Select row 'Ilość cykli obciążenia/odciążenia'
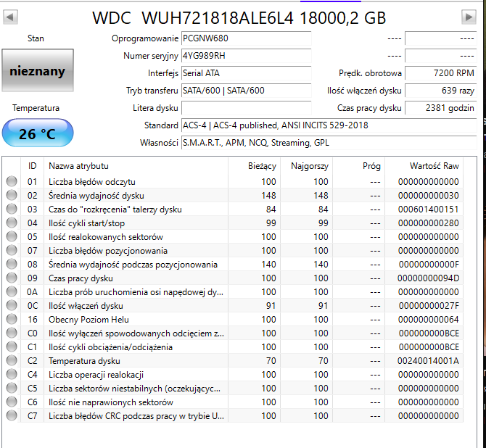This screenshot has width=486, height=448. tap(234, 347)
